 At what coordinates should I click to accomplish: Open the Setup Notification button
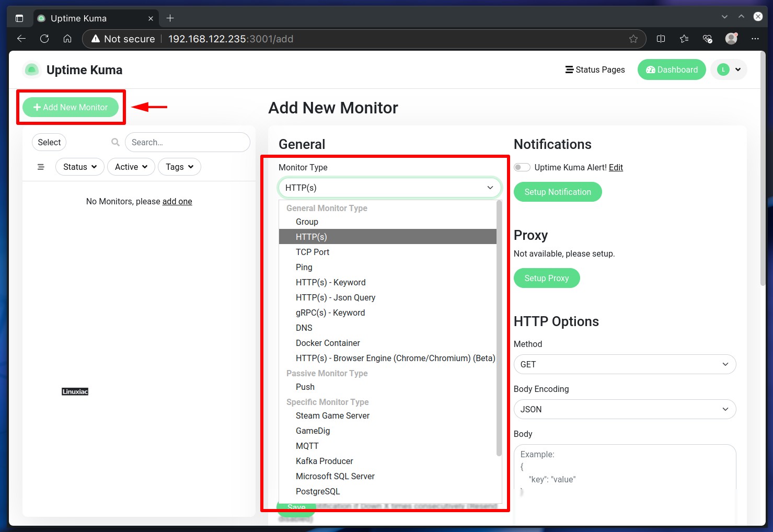[558, 192]
